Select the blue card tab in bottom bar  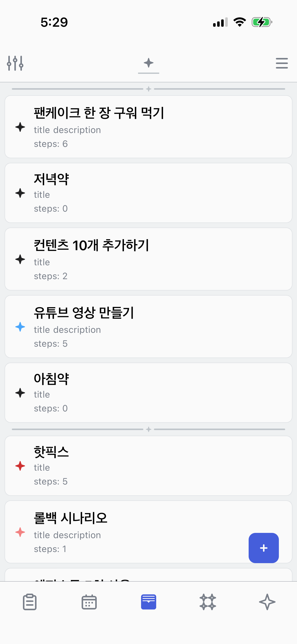point(149,602)
